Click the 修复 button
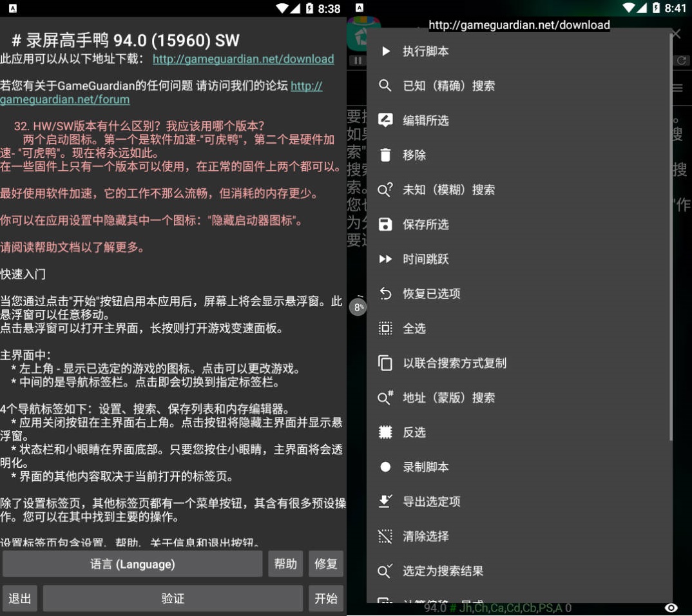692x616 pixels. [x=325, y=564]
